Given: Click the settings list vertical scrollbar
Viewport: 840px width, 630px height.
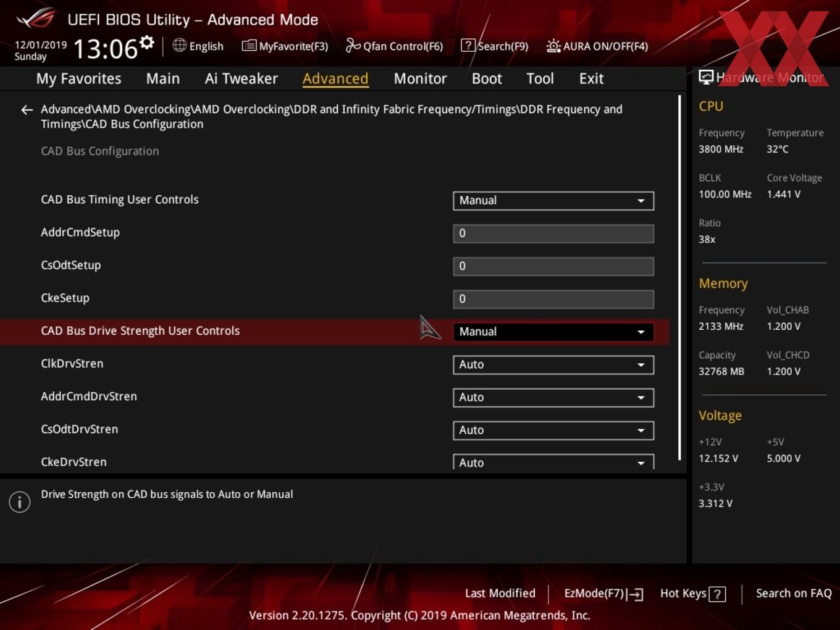Looking at the screenshot, I should (679, 278).
